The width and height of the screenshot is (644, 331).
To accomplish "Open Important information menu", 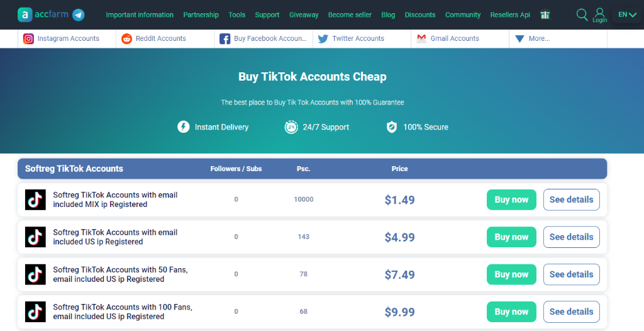I will click(x=140, y=15).
